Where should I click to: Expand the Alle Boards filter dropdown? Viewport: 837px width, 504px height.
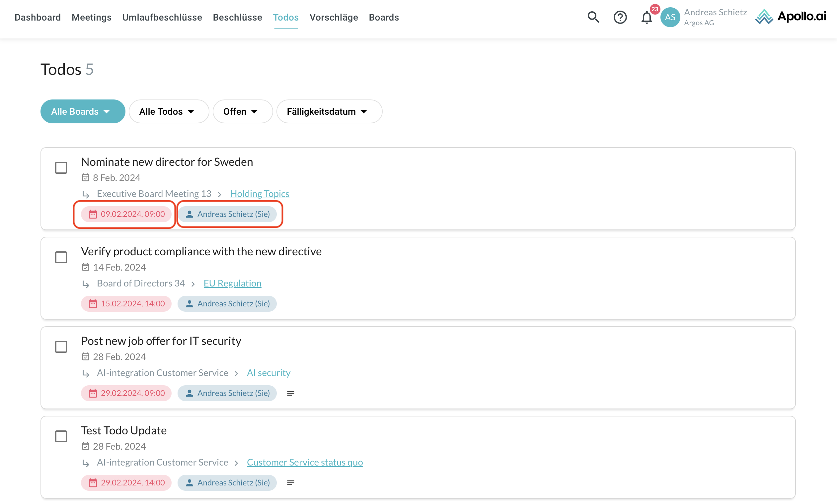(x=83, y=111)
